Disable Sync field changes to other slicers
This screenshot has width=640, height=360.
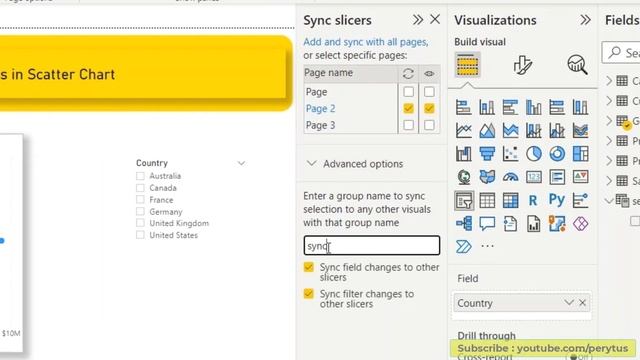coord(309,267)
